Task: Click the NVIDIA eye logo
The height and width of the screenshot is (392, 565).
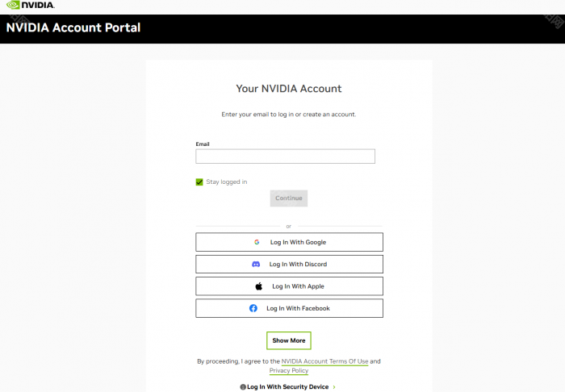Action: [14, 6]
